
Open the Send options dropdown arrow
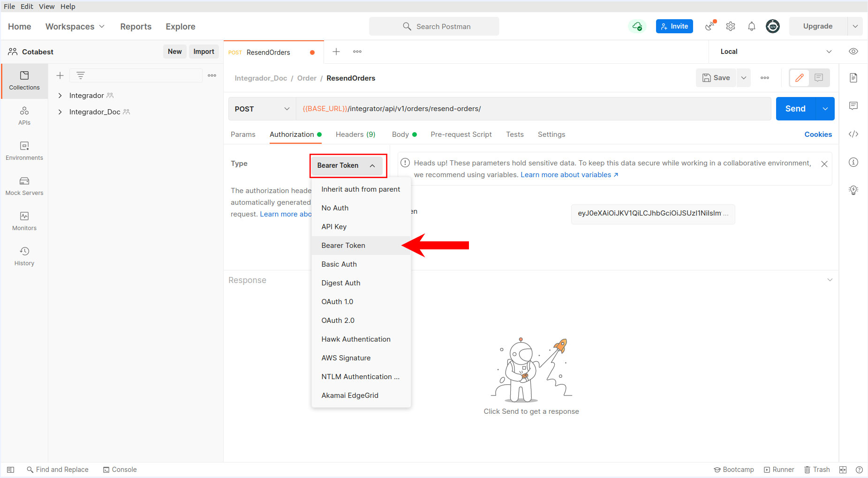(x=825, y=109)
